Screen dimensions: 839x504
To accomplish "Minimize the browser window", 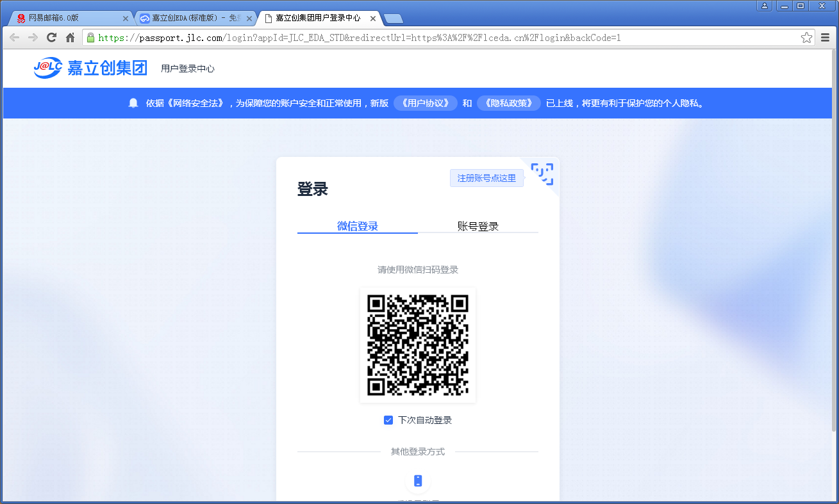I will [783, 6].
